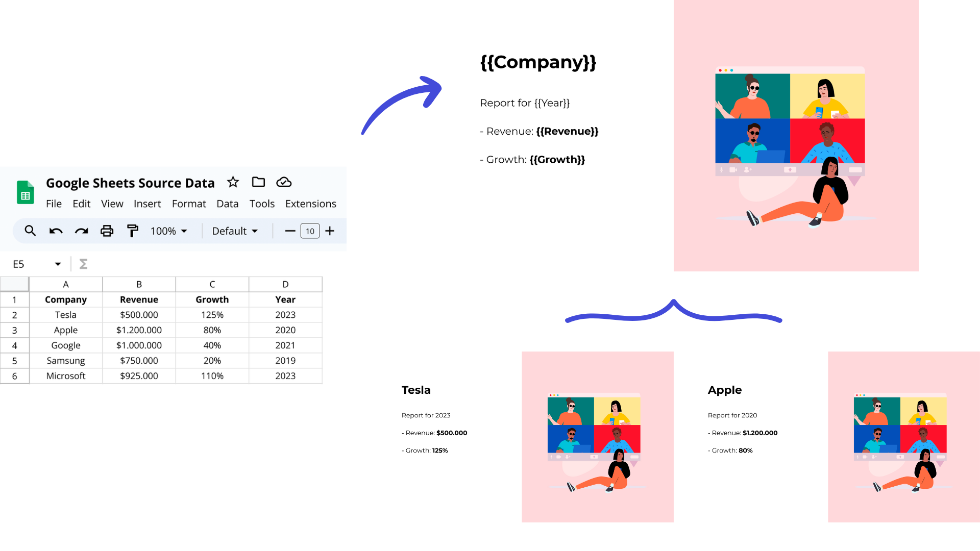
Task: Click the Decrease font size button
Action: click(289, 231)
